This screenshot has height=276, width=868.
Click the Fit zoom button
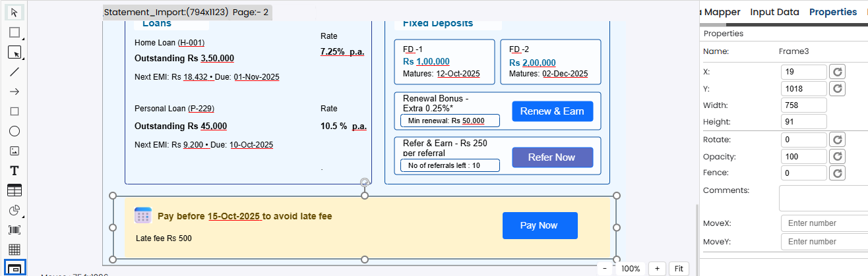point(679,269)
